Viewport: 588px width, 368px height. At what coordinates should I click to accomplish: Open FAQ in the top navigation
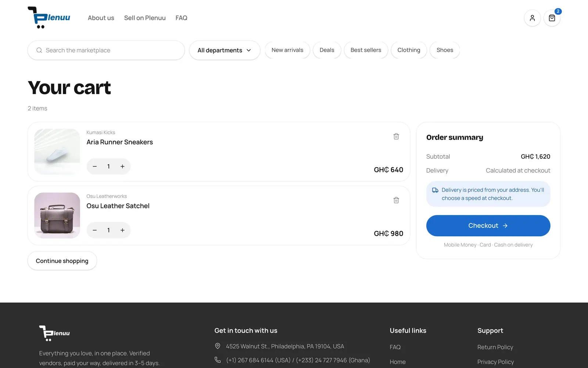(181, 18)
